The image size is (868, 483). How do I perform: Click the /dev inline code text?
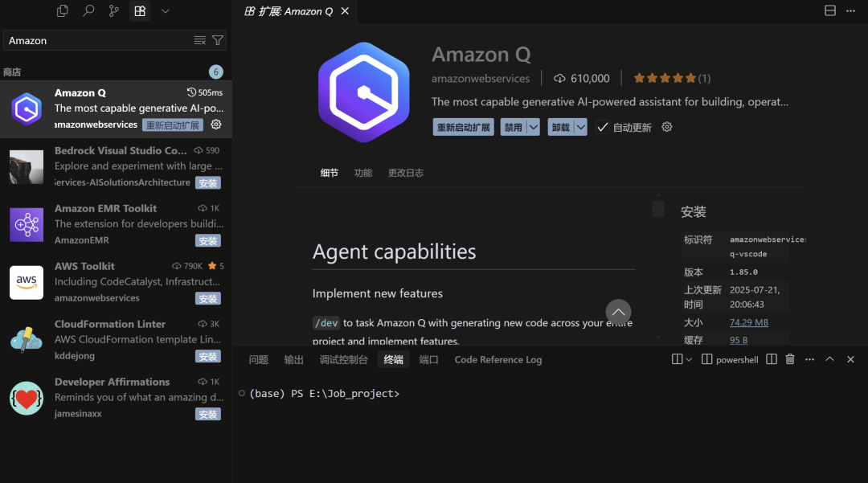[326, 322]
